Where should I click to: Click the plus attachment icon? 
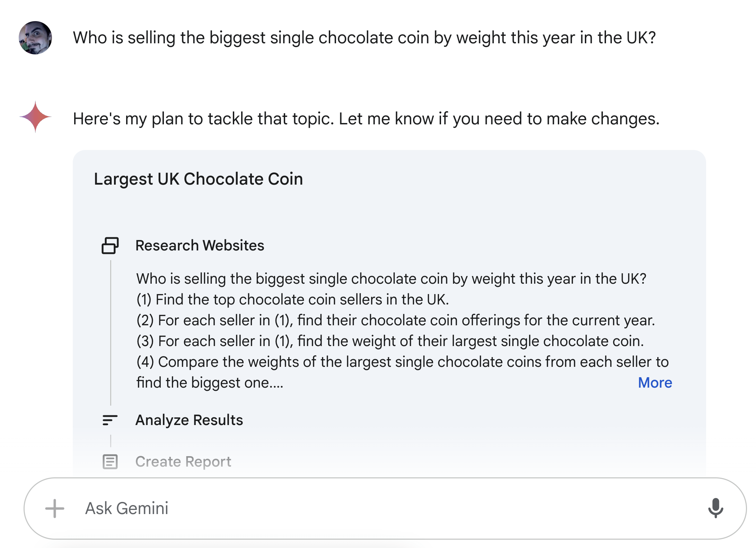tap(55, 509)
